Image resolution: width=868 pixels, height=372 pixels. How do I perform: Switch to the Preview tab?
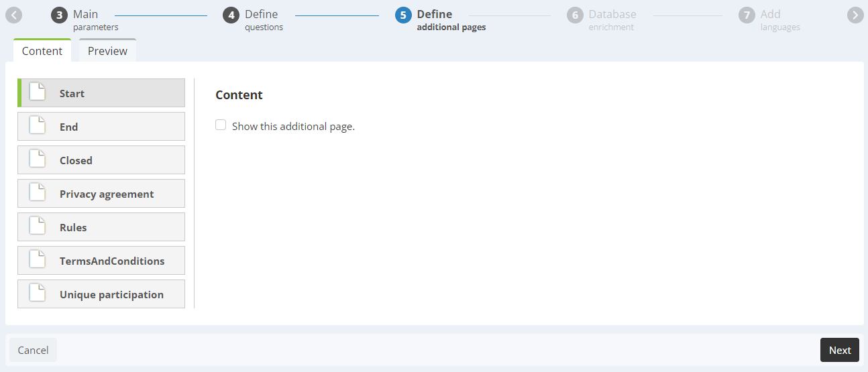[107, 50]
